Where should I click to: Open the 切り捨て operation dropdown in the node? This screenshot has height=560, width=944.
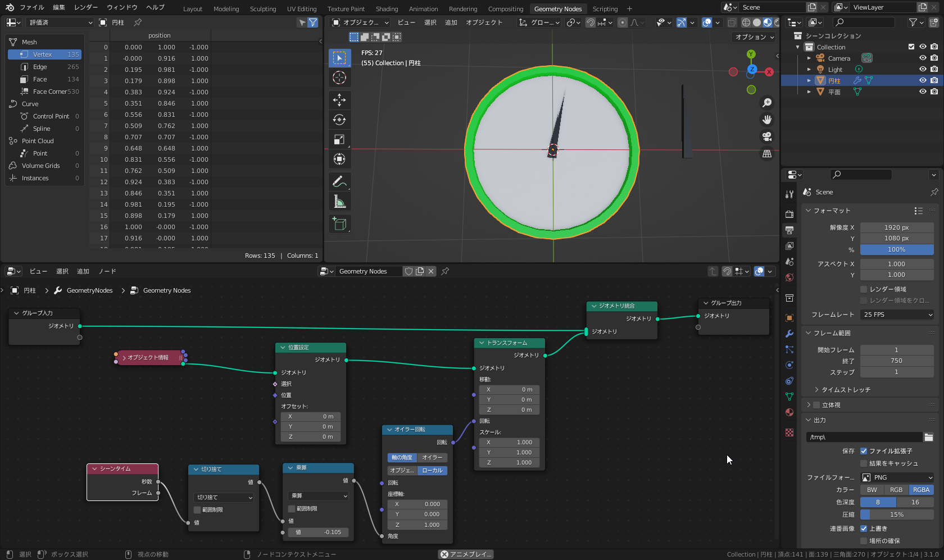click(224, 498)
